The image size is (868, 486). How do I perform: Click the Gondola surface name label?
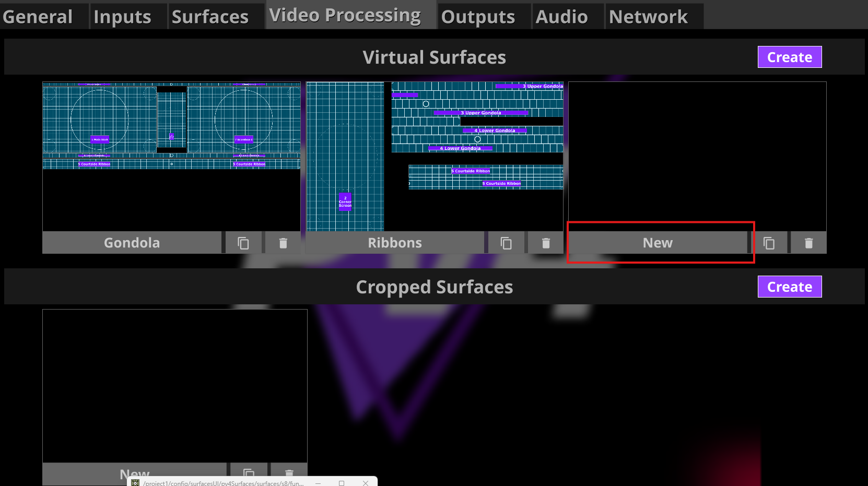coord(132,243)
